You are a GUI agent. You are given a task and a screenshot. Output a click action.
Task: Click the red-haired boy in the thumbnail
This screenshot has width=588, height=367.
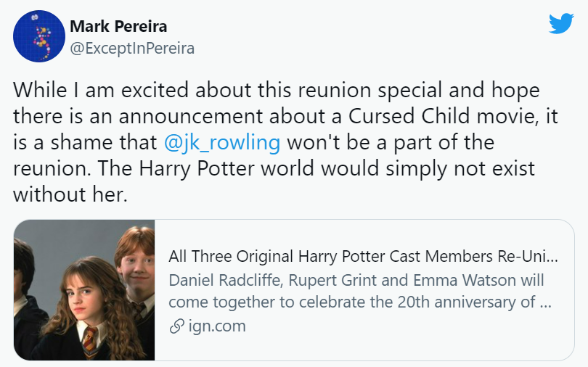coord(133,257)
